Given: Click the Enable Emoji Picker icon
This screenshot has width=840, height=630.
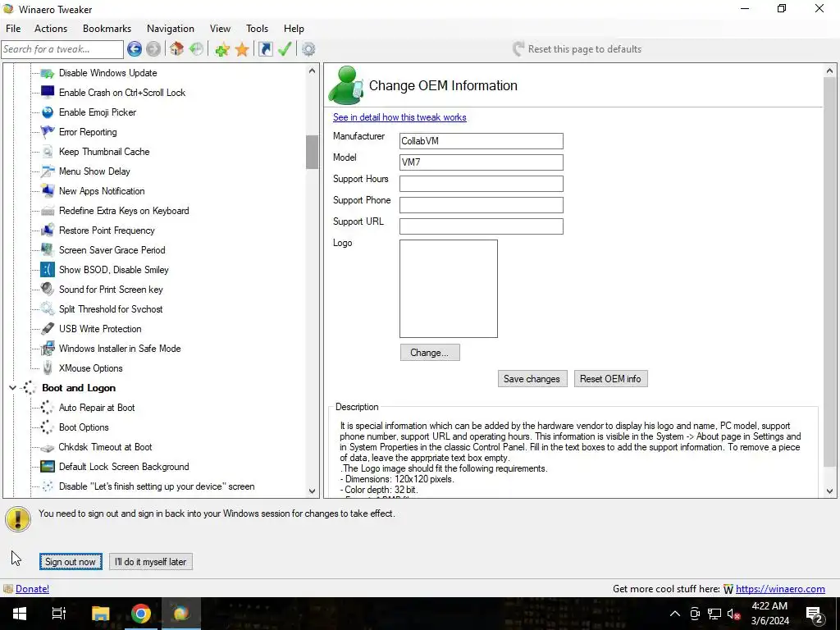Looking at the screenshot, I should [x=47, y=112].
